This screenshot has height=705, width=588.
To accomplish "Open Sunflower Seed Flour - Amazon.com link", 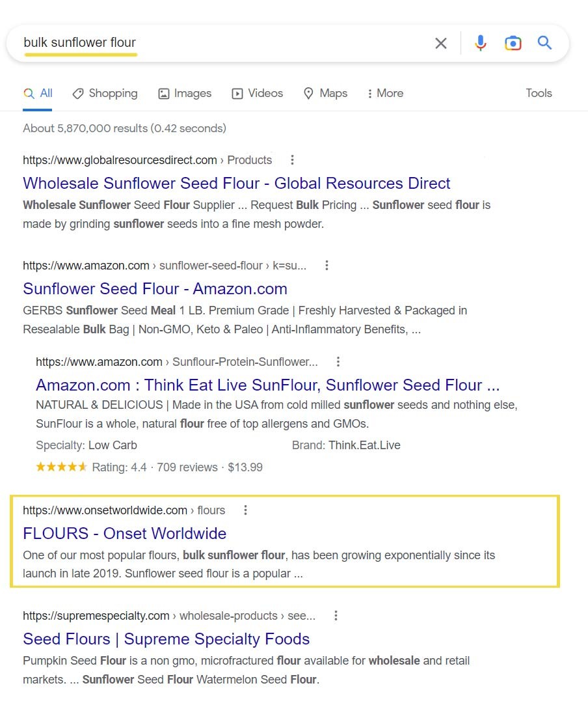I will 155,289.
